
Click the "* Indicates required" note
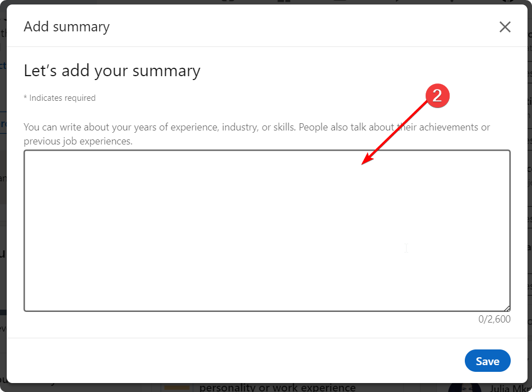pyautogui.click(x=59, y=98)
